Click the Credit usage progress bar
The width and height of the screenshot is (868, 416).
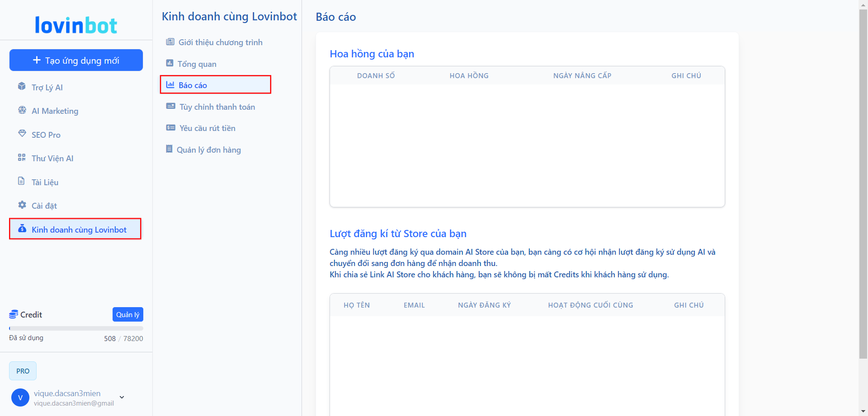(x=76, y=328)
